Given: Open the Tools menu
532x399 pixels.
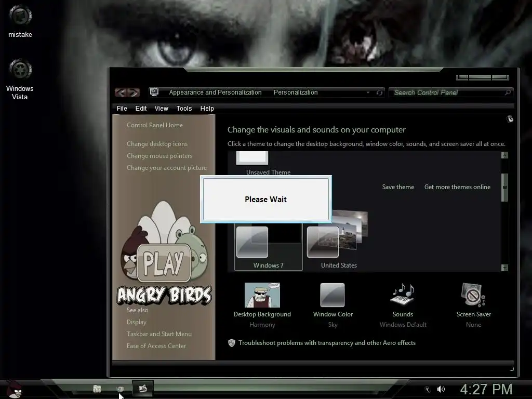Looking at the screenshot, I should click(x=184, y=108).
